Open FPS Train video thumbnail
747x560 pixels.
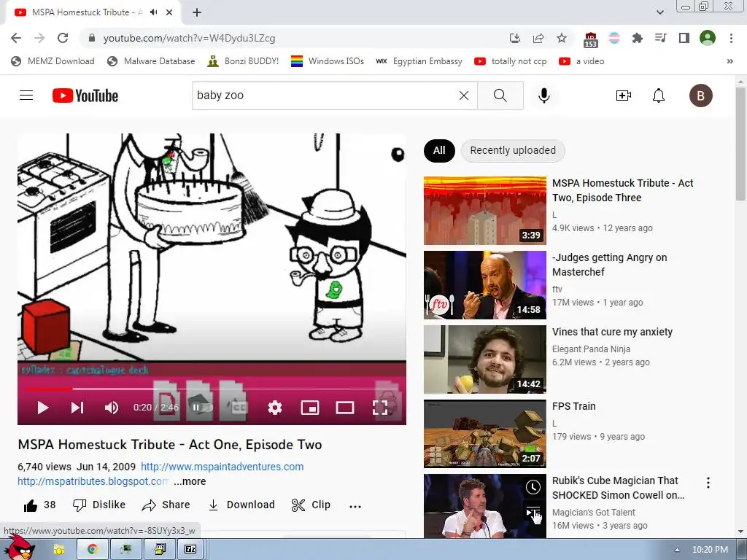(485, 434)
